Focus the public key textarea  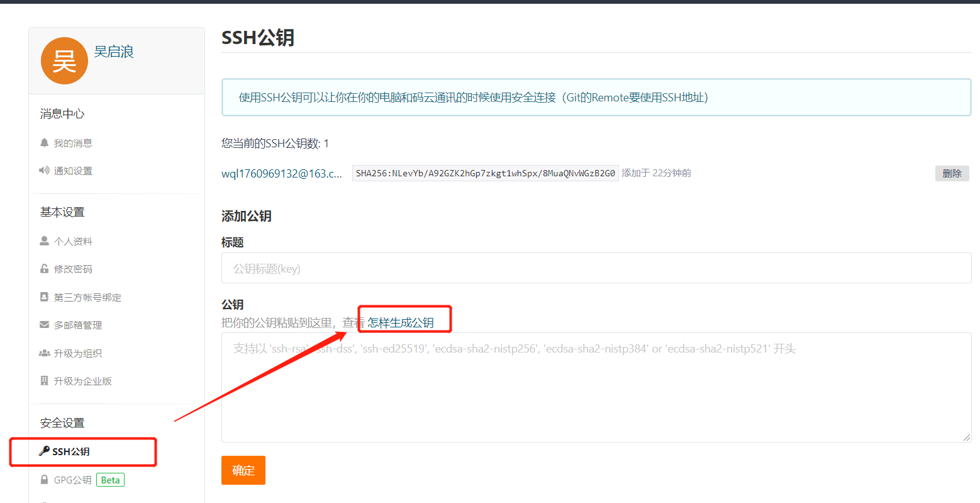[x=596, y=387]
